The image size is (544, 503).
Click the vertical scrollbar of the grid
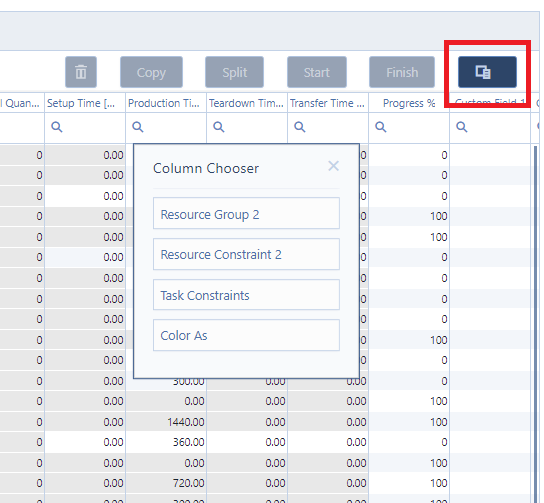tap(535, 323)
